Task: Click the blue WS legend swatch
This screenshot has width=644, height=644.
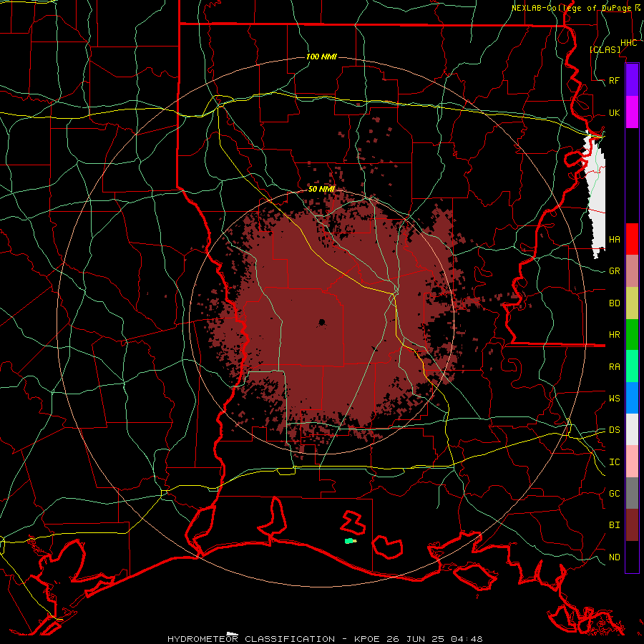Action: coord(632,398)
